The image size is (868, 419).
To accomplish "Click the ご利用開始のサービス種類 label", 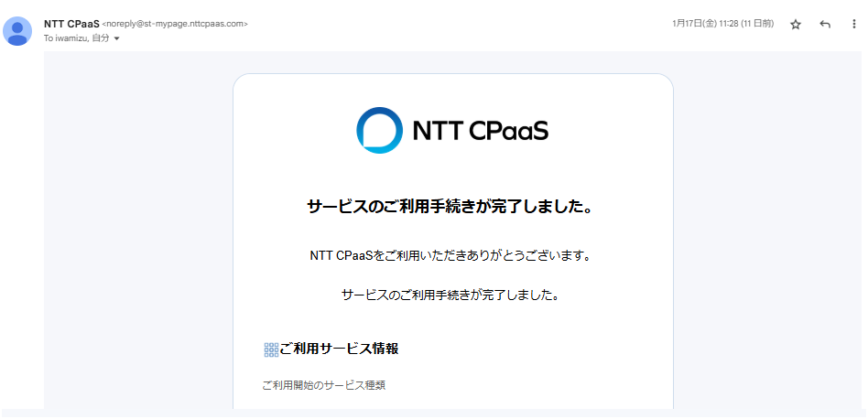I will tap(324, 385).
